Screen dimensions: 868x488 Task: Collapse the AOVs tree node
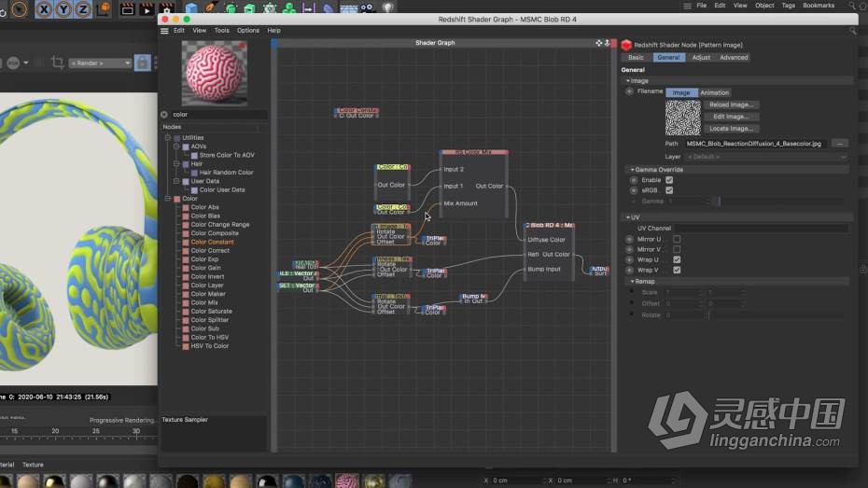176,146
